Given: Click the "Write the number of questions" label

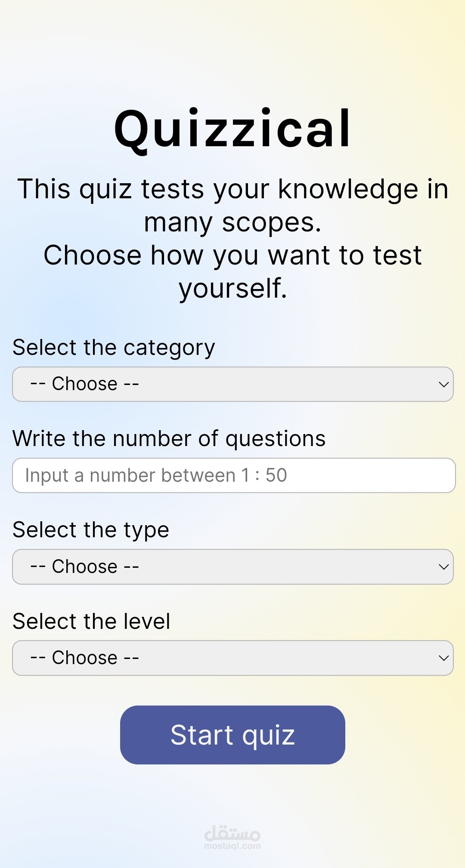Looking at the screenshot, I should click(x=169, y=438).
